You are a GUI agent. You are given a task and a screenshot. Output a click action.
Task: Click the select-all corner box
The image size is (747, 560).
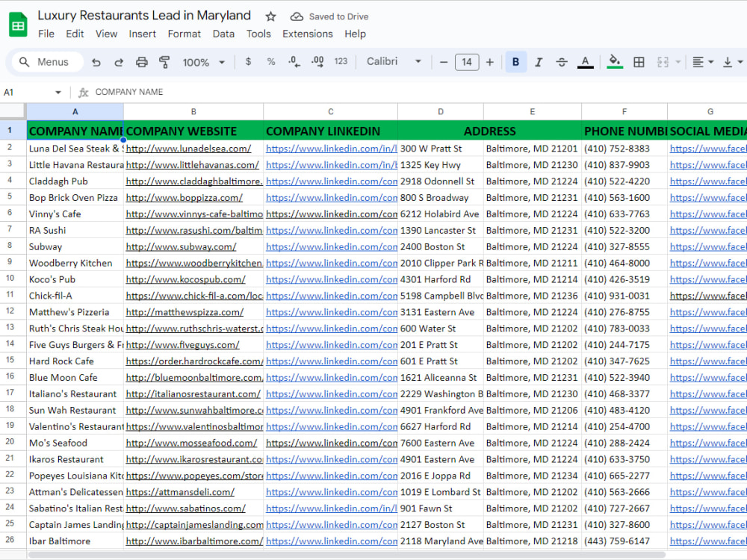[13, 111]
